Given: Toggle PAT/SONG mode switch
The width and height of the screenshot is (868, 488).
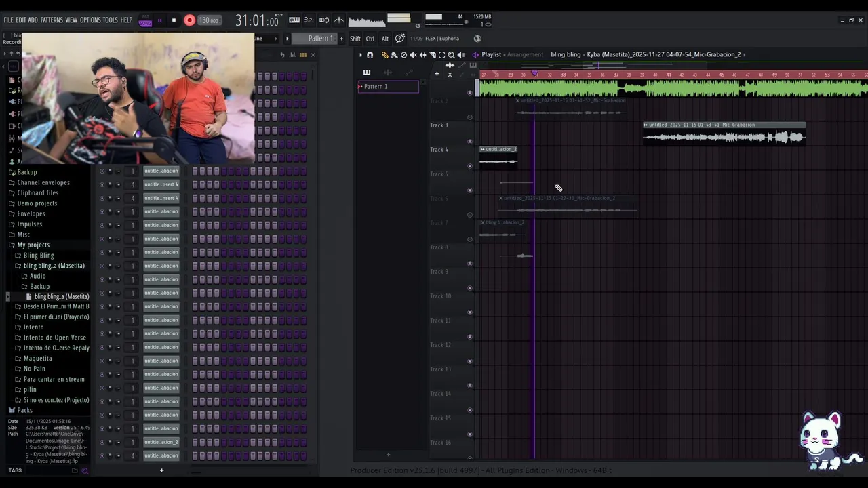Looking at the screenshot, I should (145, 20).
